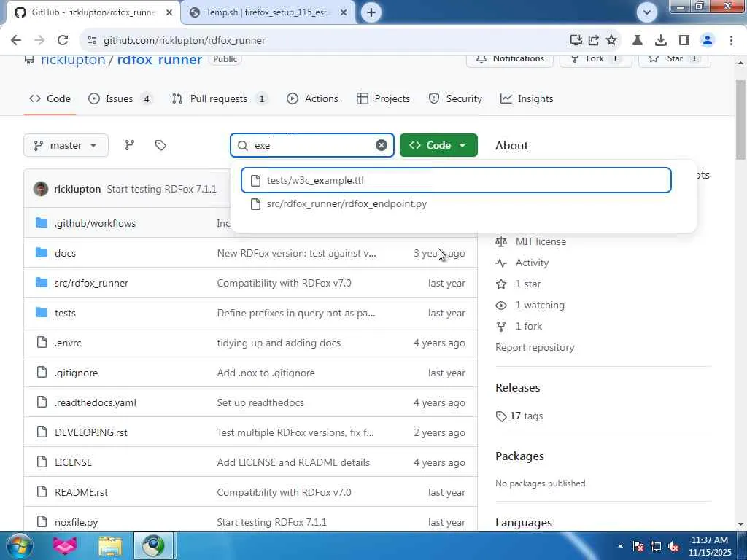Select the src/rdfox_runner/rdfox_endpoint.py result
Viewport: 747px width, 560px height.
pyautogui.click(x=456, y=204)
